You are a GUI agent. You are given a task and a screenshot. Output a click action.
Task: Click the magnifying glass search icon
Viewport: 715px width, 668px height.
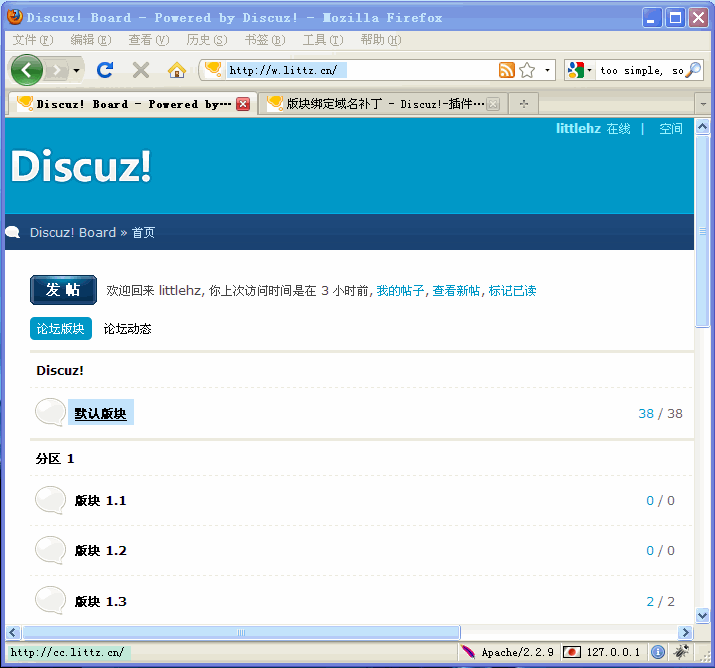click(x=693, y=70)
